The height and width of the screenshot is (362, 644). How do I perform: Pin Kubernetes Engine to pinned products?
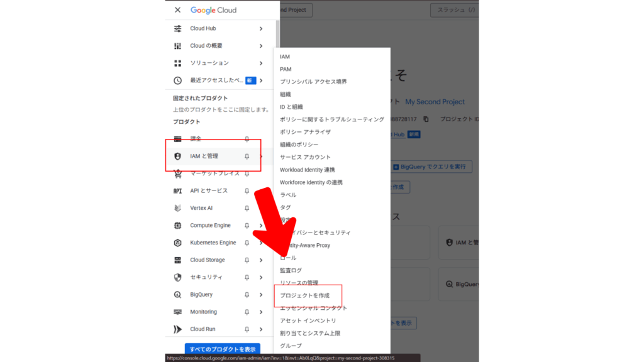click(247, 243)
